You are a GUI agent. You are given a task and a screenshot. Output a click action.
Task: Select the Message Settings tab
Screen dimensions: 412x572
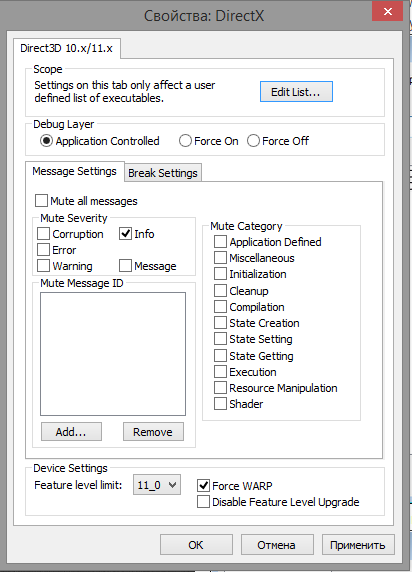(74, 171)
